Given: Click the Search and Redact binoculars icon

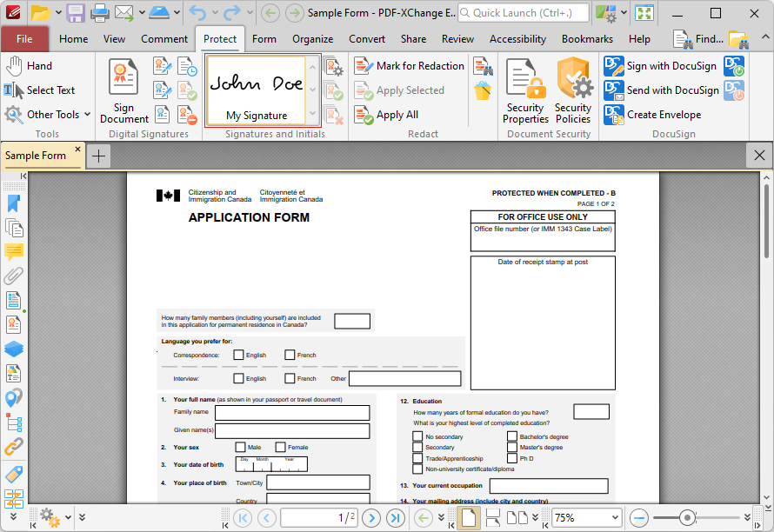Looking at the screenshot, I should tap(483, 66).
